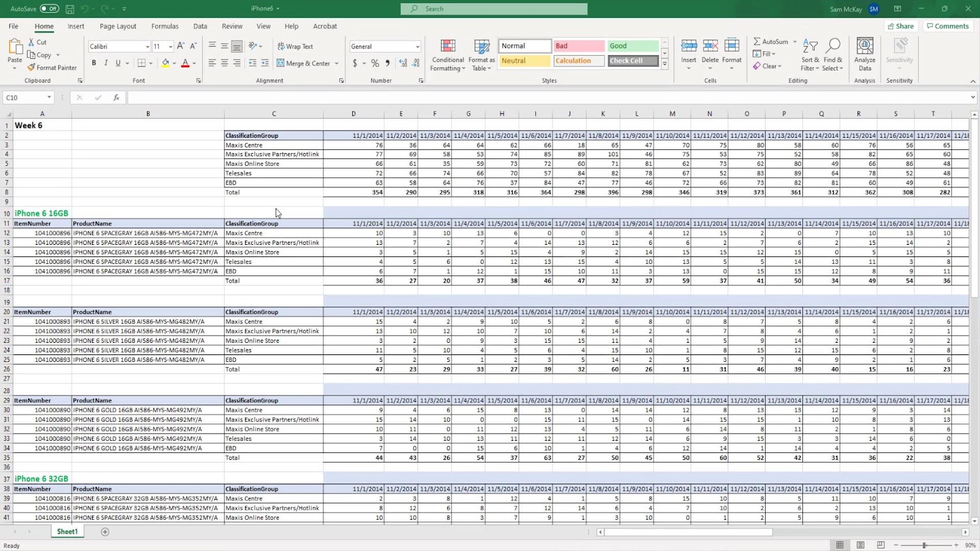Apply the Bad cell style swatch
This screenshot has width=980, height=551.
pyautogui.click(x=578, y=46)
